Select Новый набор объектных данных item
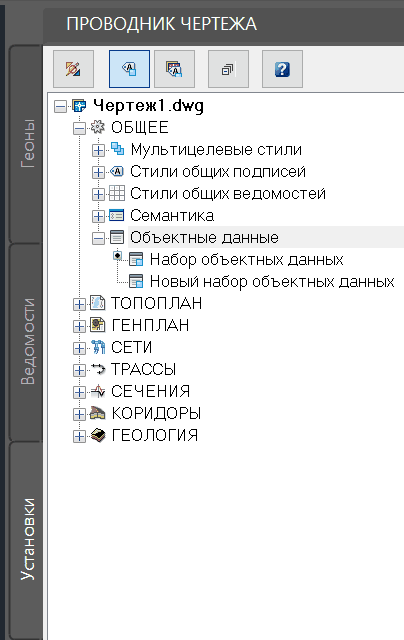Viewport: 404px width, 640px height. 272,282
